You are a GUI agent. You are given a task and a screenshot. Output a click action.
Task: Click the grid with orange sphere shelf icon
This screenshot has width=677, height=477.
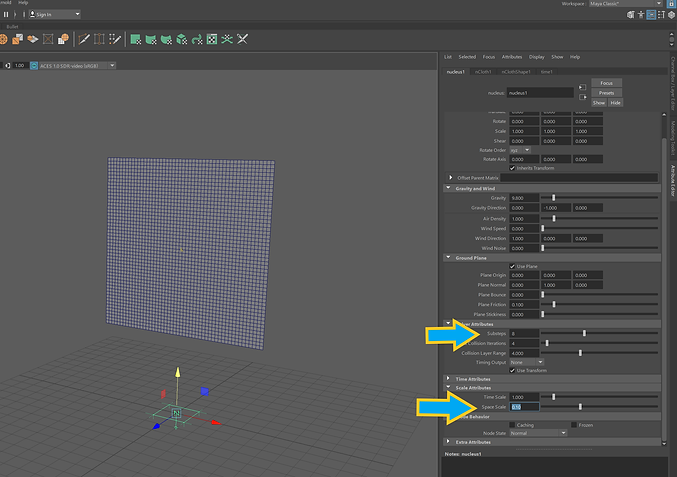[x=63, y=39]
